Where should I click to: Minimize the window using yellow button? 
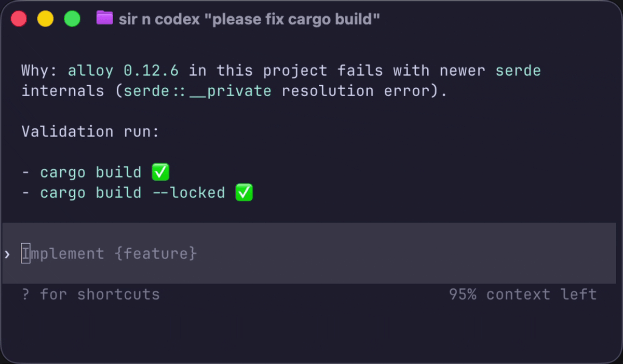(46, 19)
